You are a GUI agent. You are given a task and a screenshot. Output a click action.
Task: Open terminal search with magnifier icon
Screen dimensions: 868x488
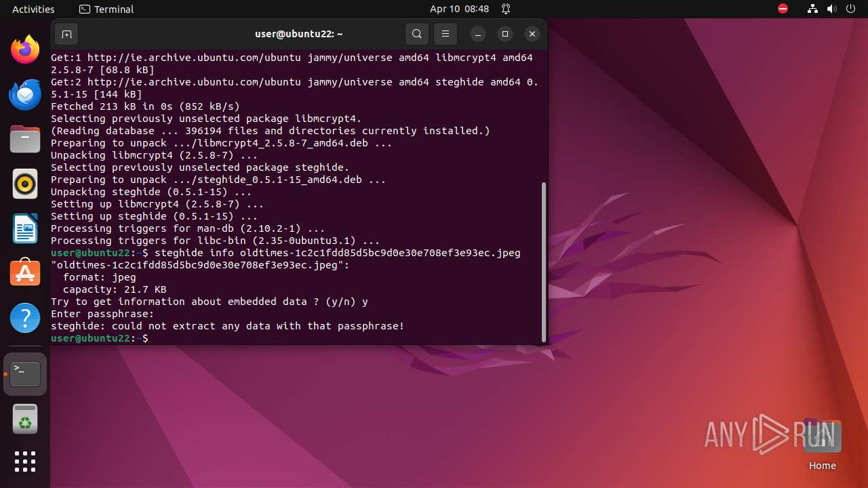coord(417,34)
